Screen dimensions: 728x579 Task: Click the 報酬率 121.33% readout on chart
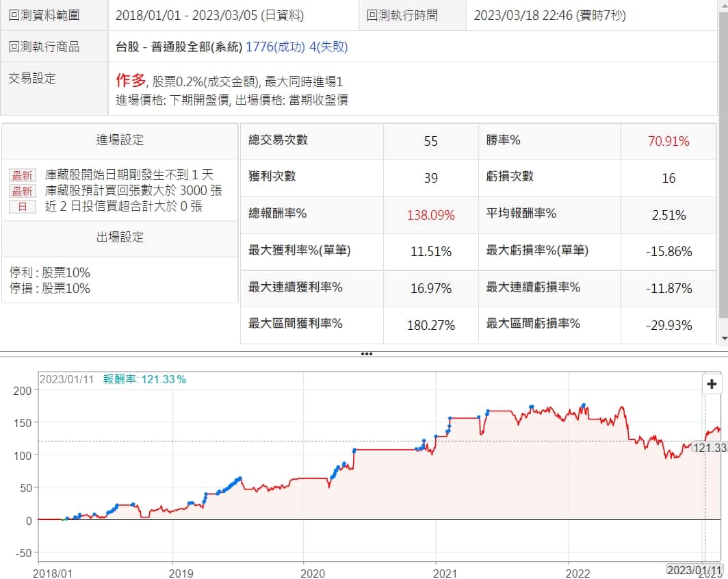(144, 379)
